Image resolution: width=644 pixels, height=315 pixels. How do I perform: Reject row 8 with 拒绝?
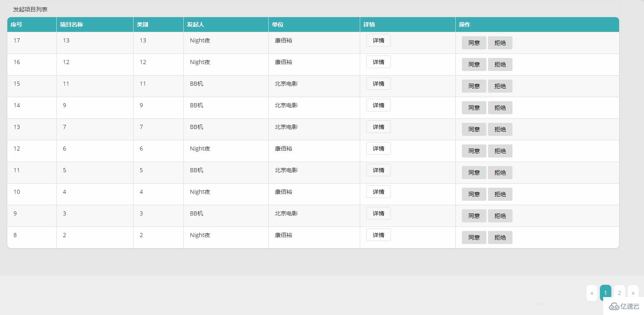[x=500, y=237]
